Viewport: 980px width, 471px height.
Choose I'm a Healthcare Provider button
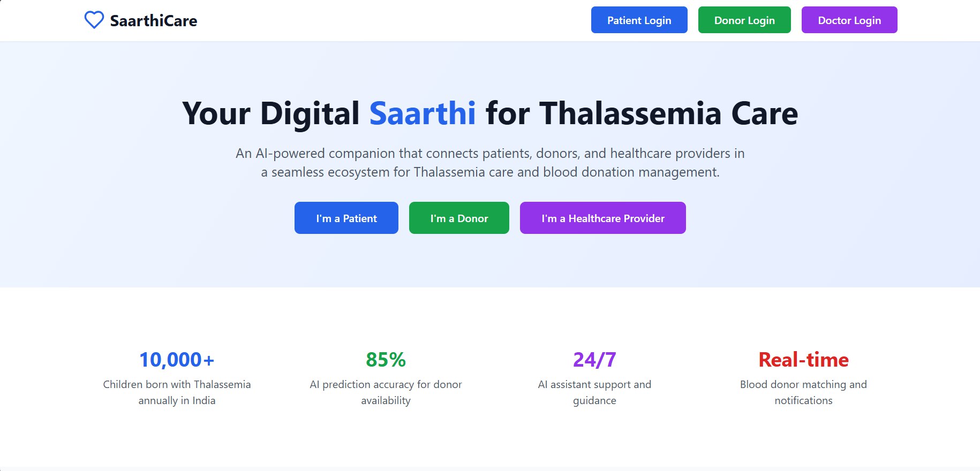point(602,218)
